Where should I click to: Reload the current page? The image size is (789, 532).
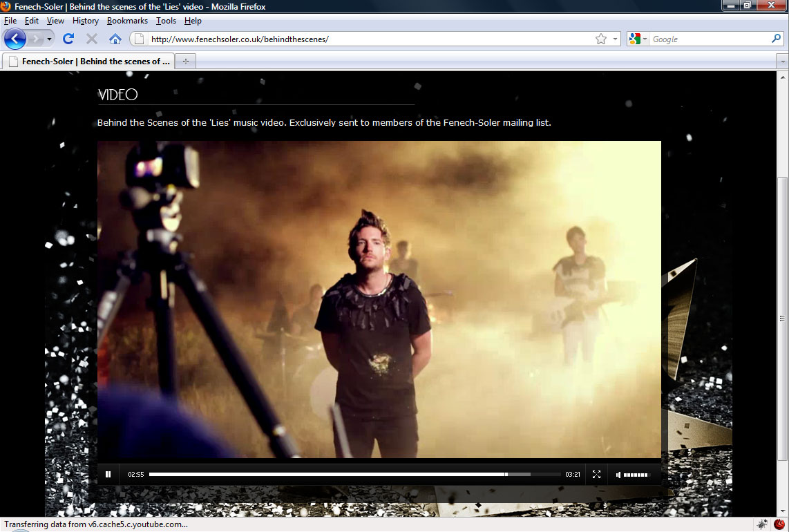[x=68, y=39]
